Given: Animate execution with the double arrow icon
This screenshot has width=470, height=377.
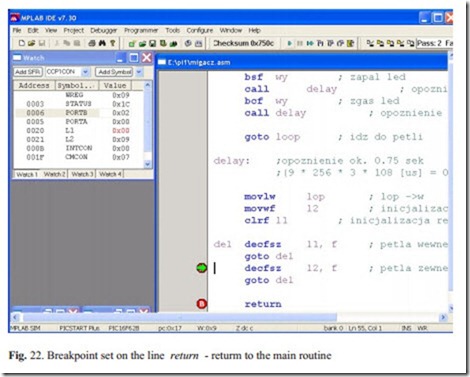Looking at the screenshot, I should [x=310, y=43].
